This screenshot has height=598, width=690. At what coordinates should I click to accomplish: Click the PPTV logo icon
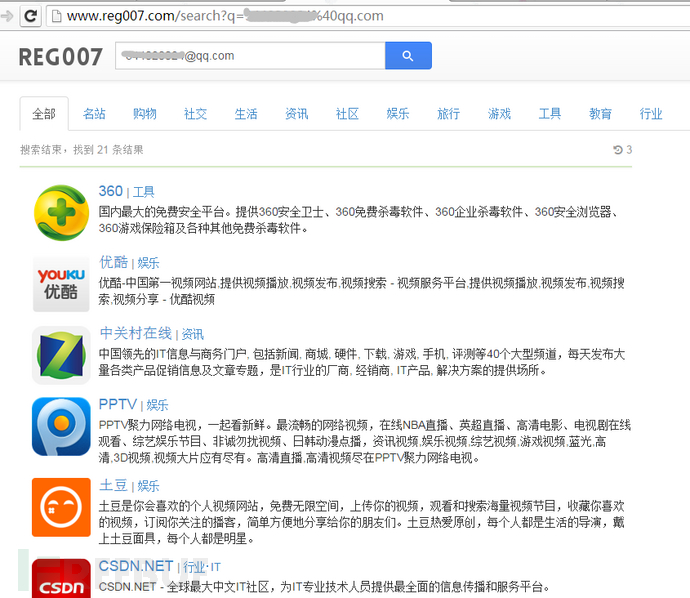pyautogui.click(x=61, y=426)
